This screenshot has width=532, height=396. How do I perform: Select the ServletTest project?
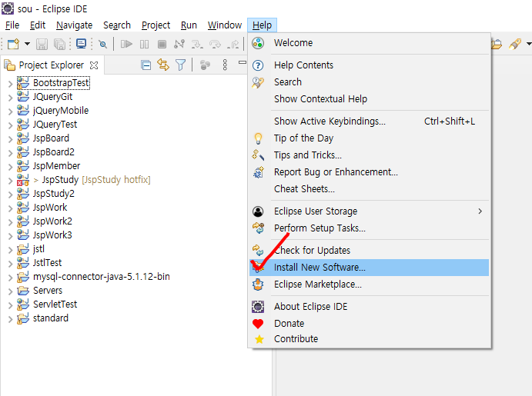pos(55,304)
